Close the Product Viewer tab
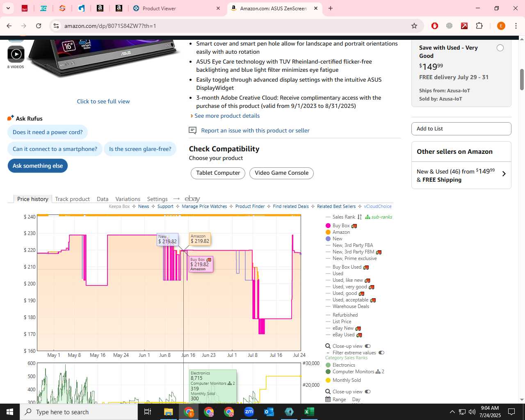This screenshot has width=525, height=420. pos(218,8)
